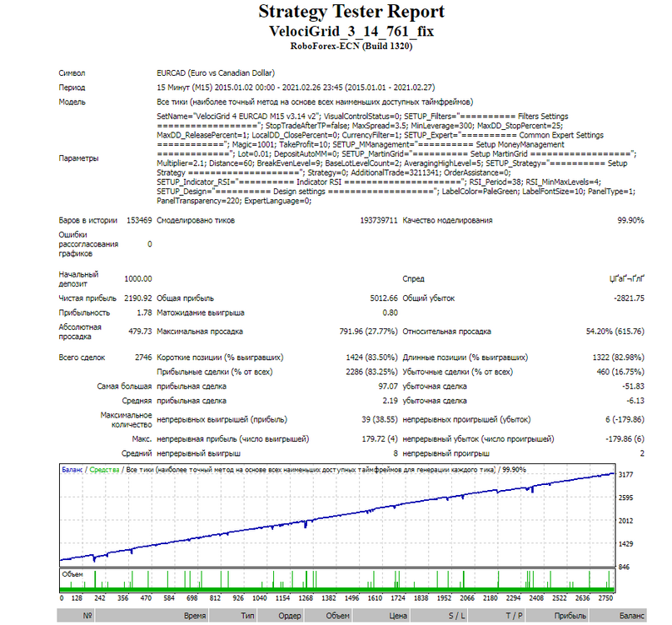The image size is (672, 625).
Task: Click maximal consecutive profit 179.72 (4)
Action: [380, 439]
